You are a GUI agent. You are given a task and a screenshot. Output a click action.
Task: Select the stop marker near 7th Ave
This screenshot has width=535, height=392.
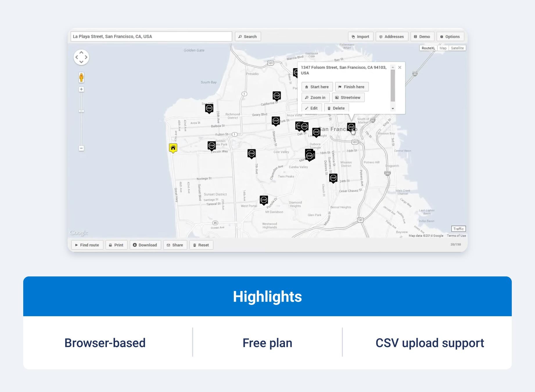coord(252,154)
